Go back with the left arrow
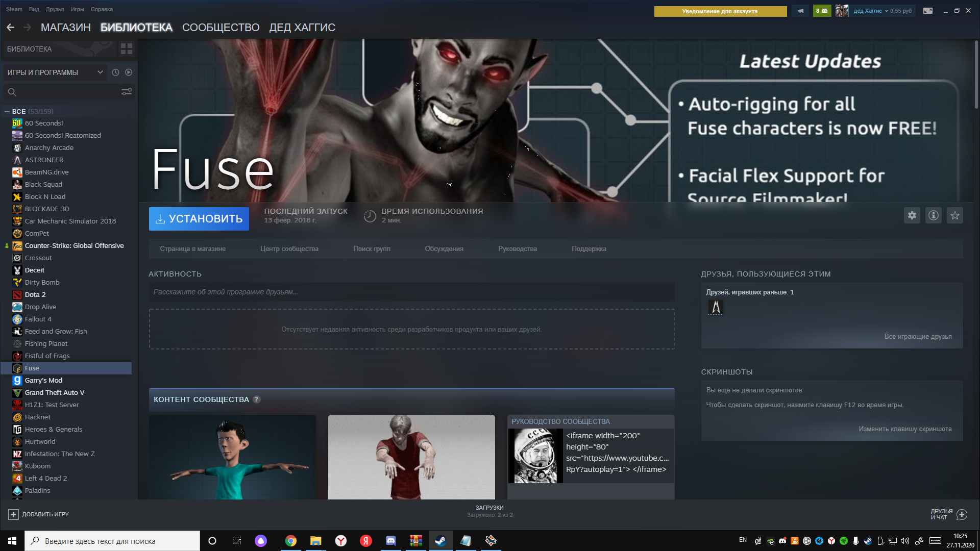This screenshot has height=551, width=980. click(10, 28)
